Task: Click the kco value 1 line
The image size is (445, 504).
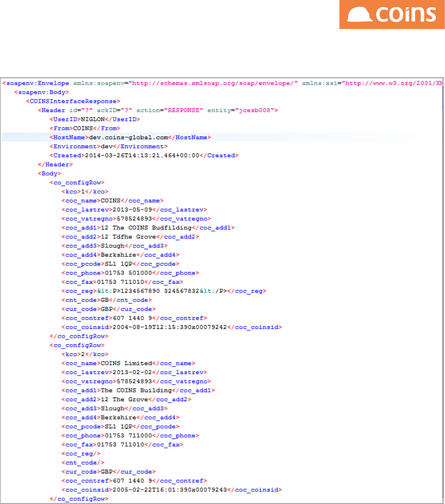Action: tap(85, 192)
